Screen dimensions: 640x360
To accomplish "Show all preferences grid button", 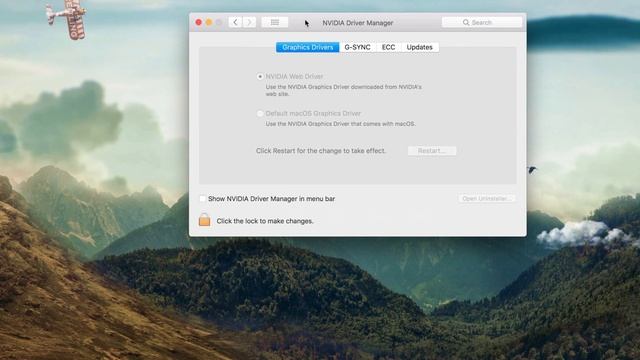I will coord(275,22).
